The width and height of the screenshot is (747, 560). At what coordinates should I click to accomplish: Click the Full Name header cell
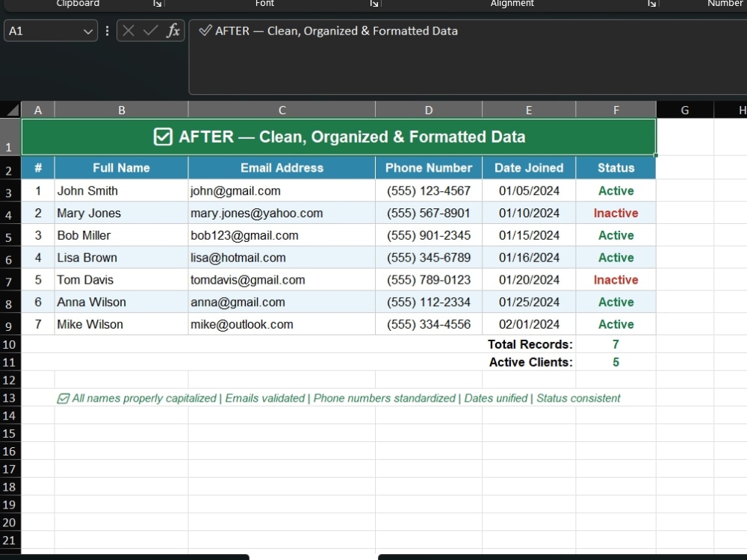(122, 167)
